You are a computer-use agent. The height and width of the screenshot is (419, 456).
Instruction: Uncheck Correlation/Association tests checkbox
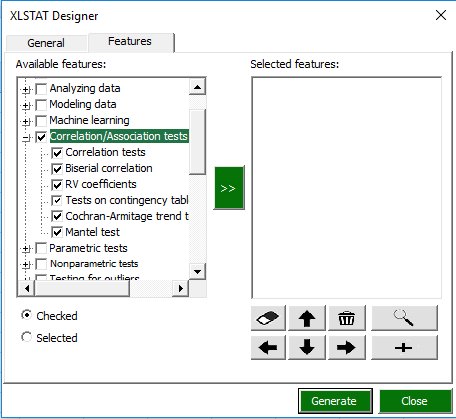click(x=41, y=137)
